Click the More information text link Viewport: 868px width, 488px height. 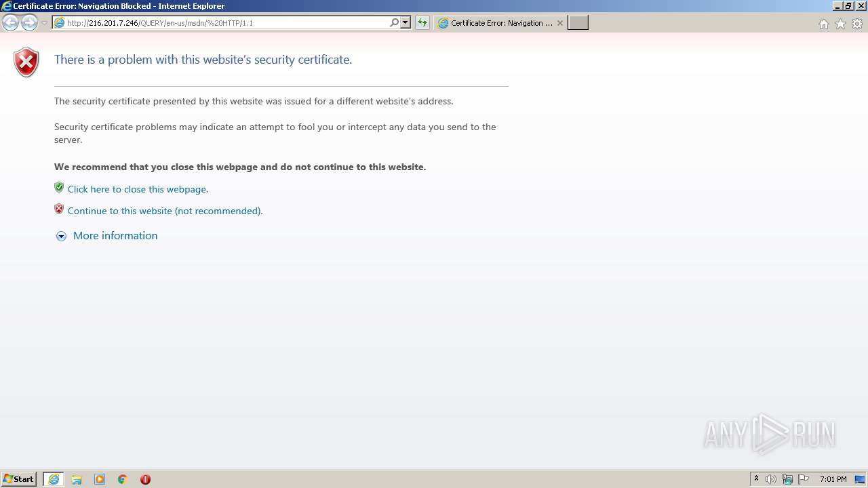click(115, 236)
